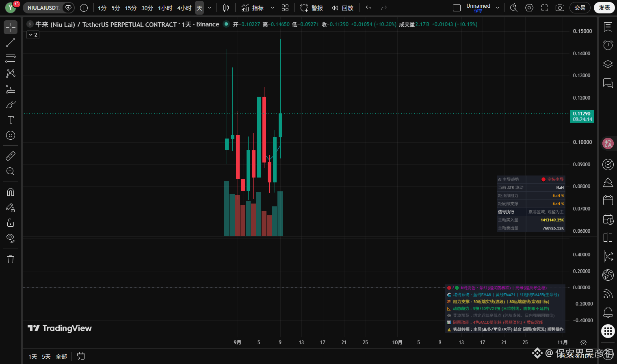Select the text annotation tool

pos(11,120)
